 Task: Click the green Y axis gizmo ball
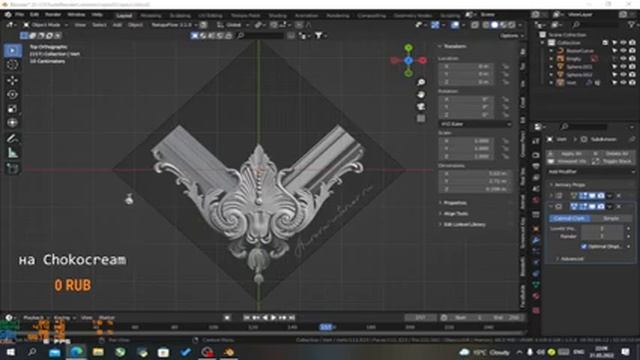click(408, 48)
